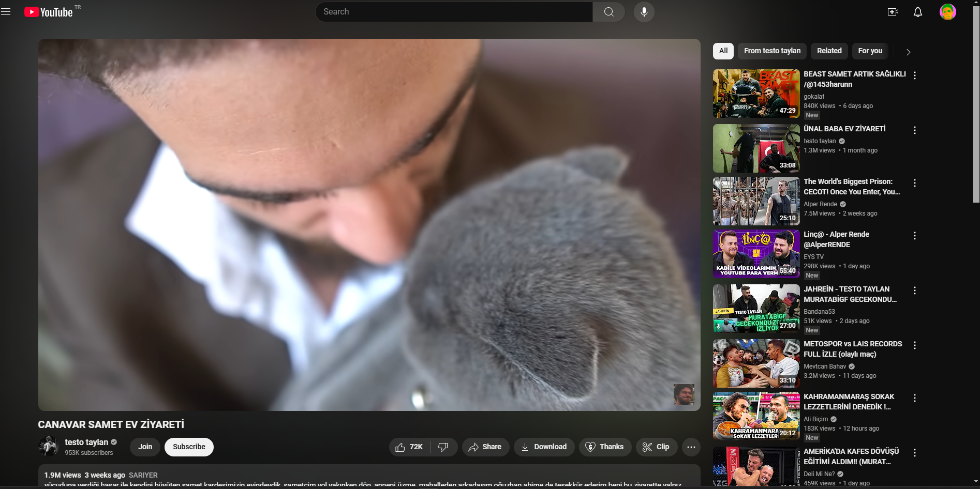
Task: Open options for METOSPOR vs LAIS RECORDS
Action: click(x=915, y=345)
